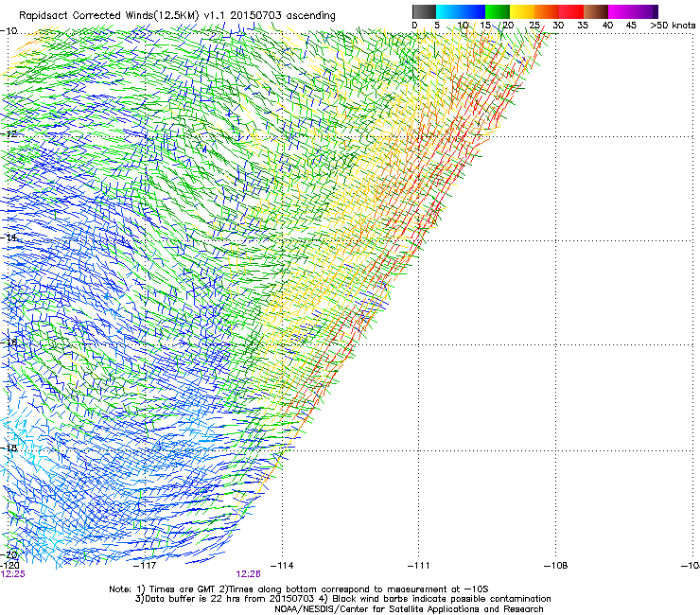This screenshot has width=700, height=615.
Task: Click the purple 12:25 time stamp
Action: (x=13, y=574)
